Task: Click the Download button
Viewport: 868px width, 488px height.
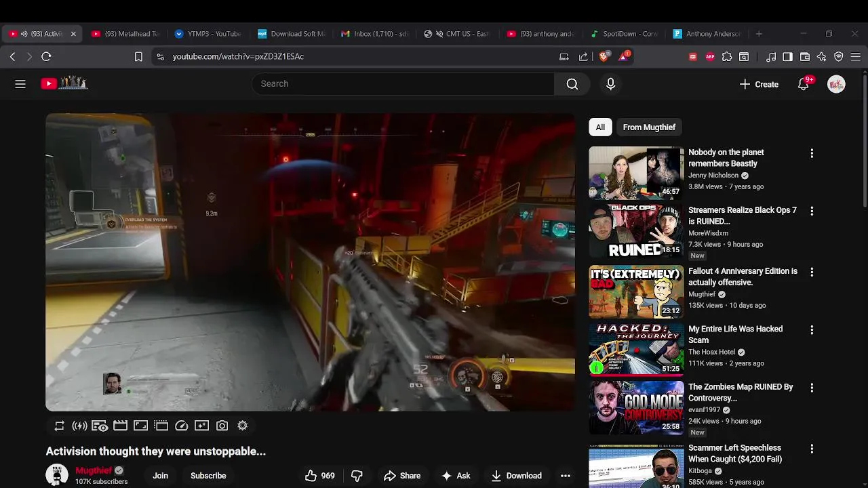Action: pyautogui.click(x=517, y=476)
